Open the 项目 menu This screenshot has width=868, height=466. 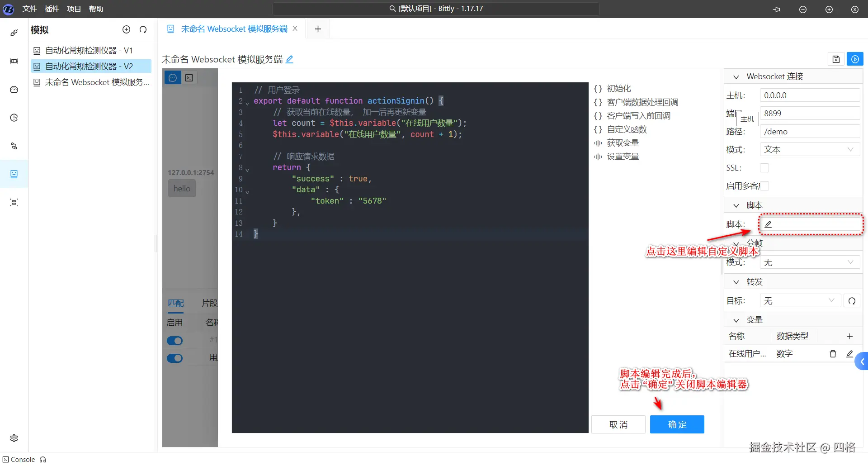[74, 9]
